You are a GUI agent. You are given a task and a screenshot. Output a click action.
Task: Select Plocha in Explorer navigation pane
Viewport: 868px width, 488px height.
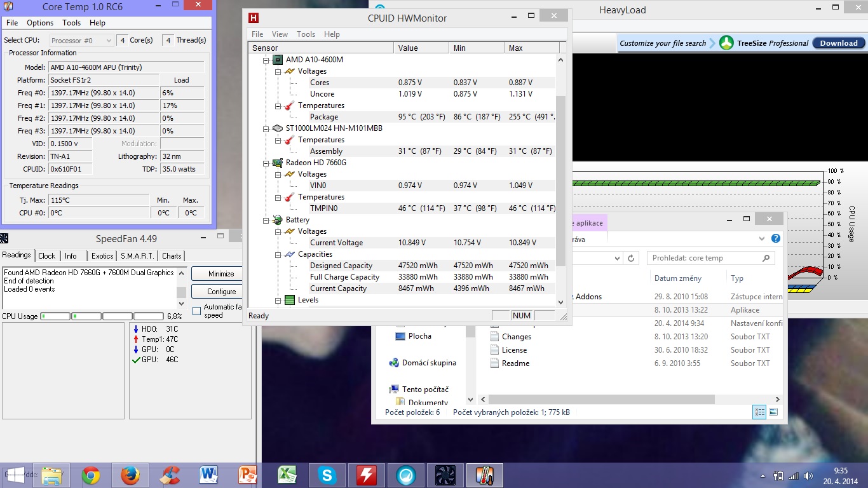point(419,336)
